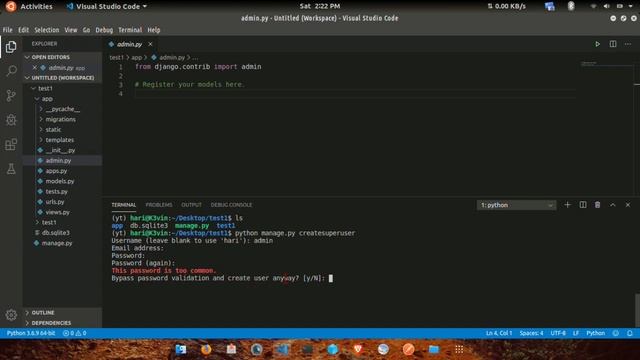Open editor More Actions ellipsis

(628, 44)
